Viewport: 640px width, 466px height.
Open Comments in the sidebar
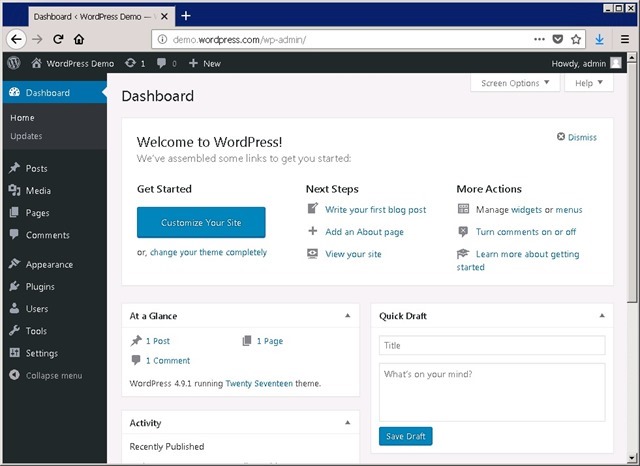(55, 235)
